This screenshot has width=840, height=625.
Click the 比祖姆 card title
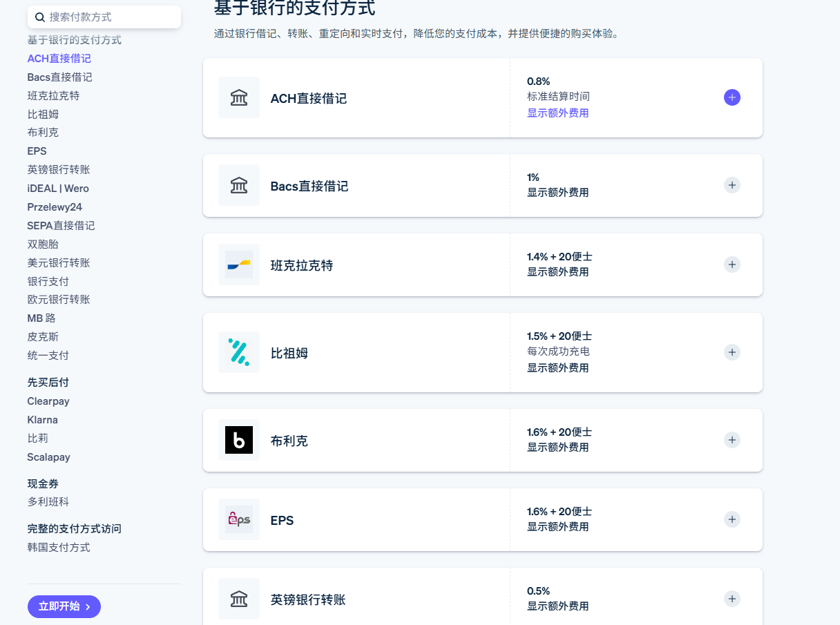[x=289, y=354]
